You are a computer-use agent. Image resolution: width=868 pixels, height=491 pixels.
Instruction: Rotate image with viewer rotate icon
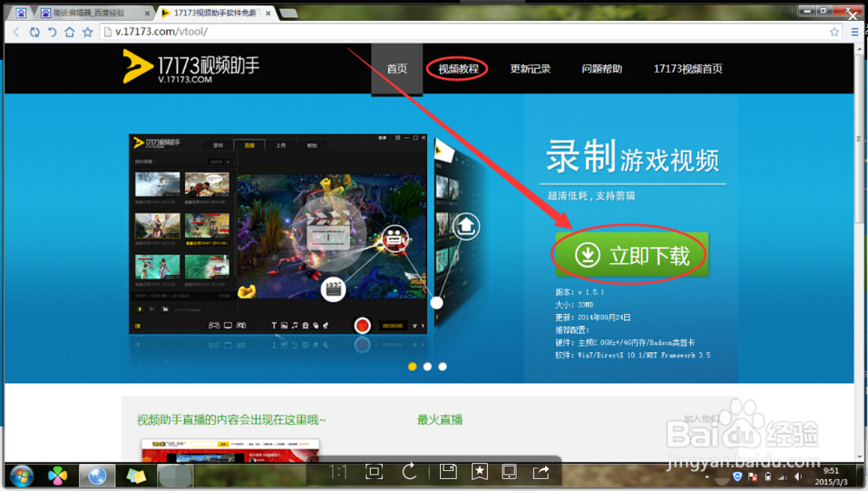[x=410, y=472]
